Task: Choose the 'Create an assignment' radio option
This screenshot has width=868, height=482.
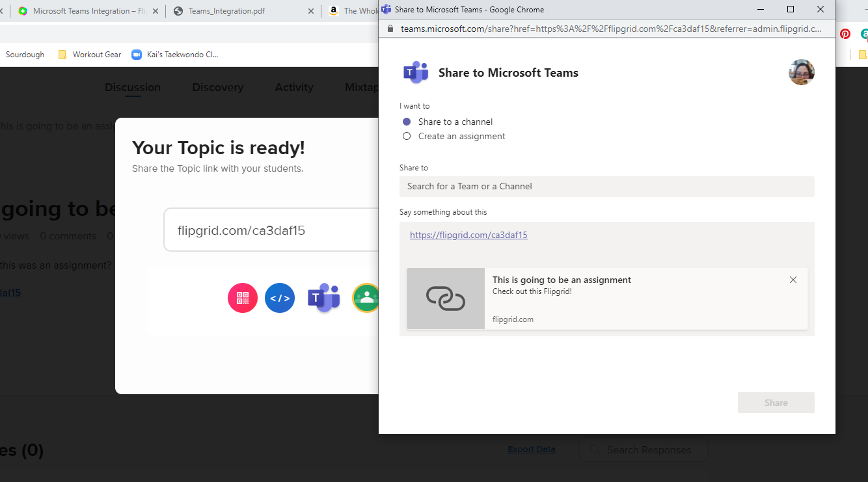Action: tap(407, 136)
